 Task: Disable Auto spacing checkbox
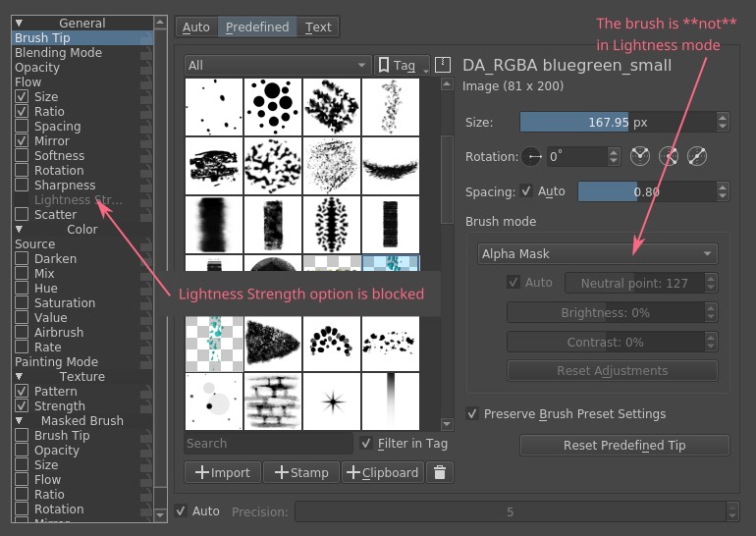click(x=527, y=191)
